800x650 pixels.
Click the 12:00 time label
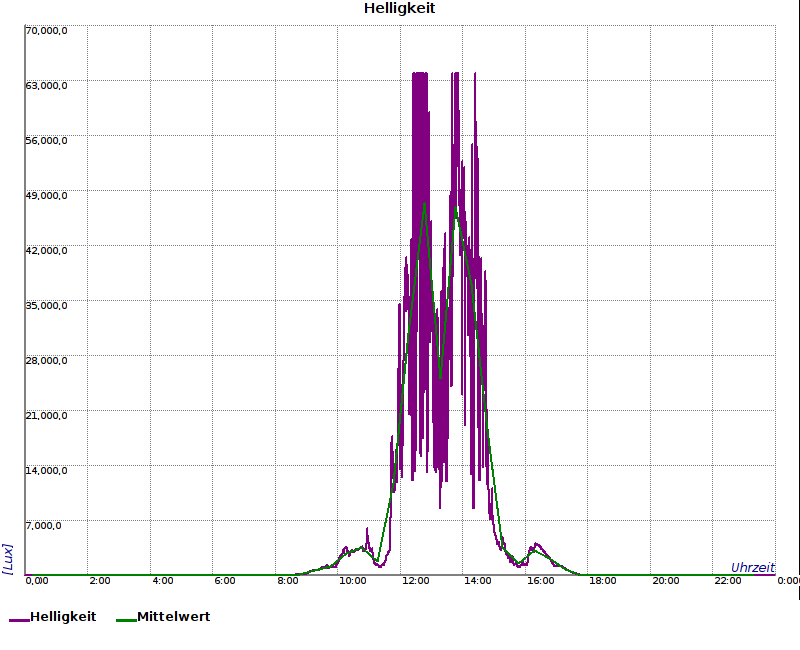tap(415, 581)
